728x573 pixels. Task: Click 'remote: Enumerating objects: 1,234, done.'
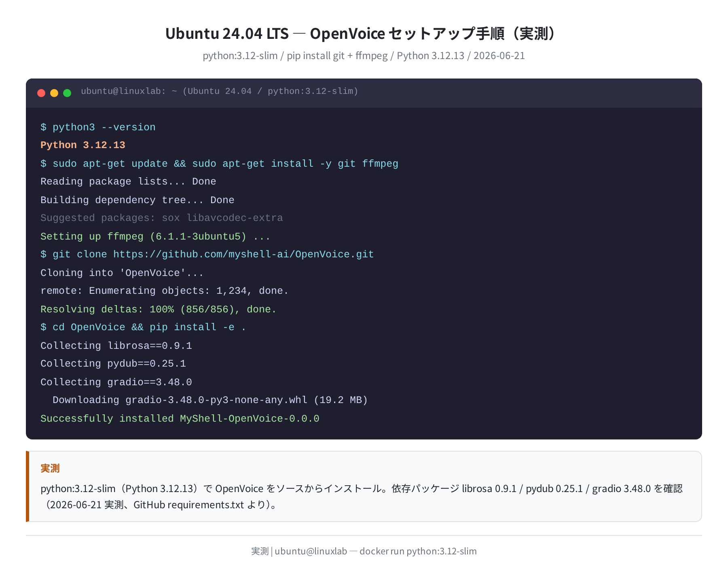165,291
